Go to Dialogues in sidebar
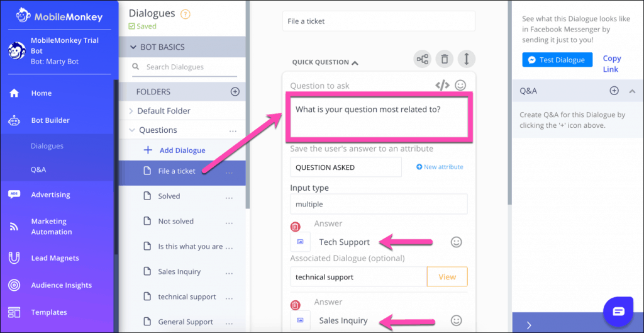 coord(47,146)
